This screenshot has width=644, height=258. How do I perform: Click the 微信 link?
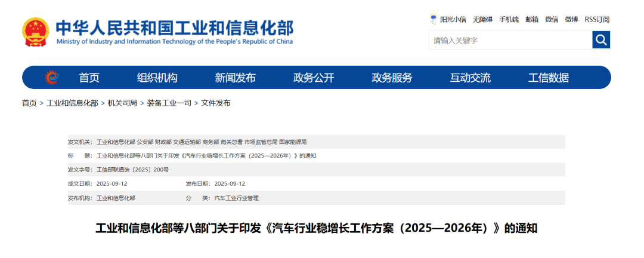(x=552, y=19)
